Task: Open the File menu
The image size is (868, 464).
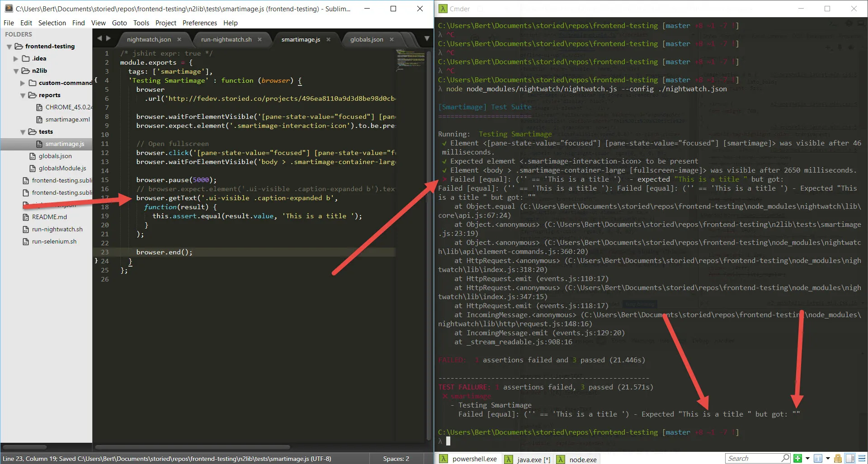Action: point(9,23)
